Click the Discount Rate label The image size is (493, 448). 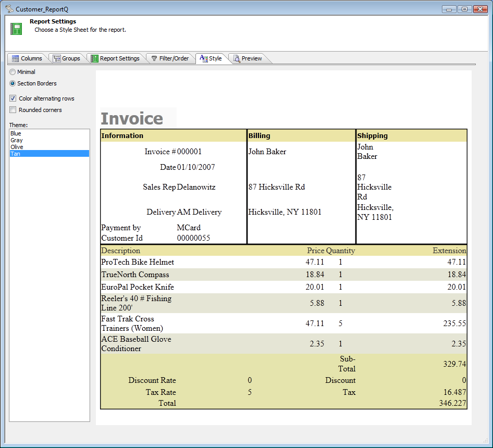152,380
